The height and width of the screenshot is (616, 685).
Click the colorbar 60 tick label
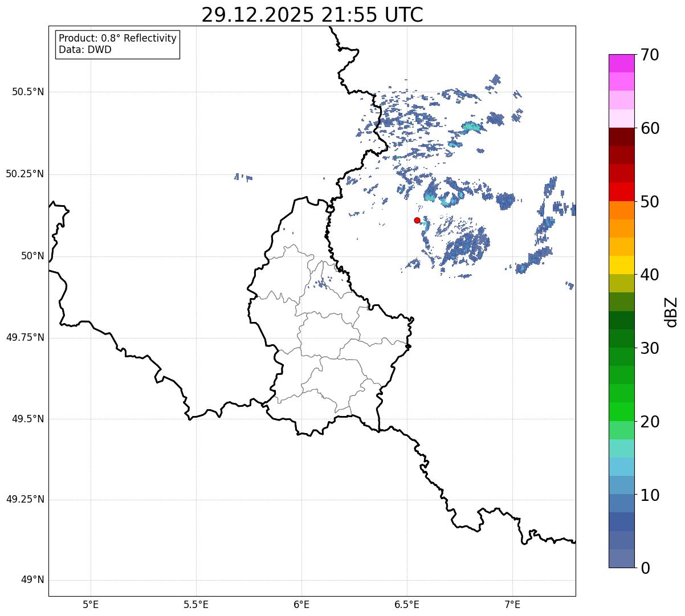pyautogui.click(x=650, y=128)
